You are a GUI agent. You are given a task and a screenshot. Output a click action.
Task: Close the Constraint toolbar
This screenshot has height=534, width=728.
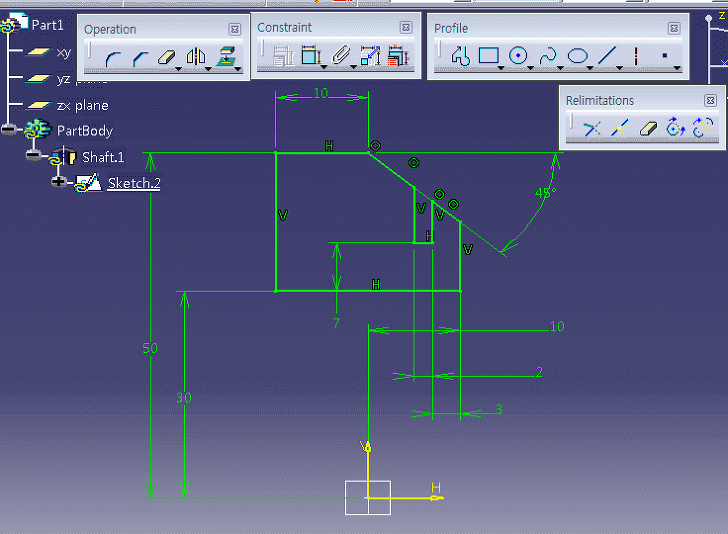pyautogui.click(x=406, y=27)
